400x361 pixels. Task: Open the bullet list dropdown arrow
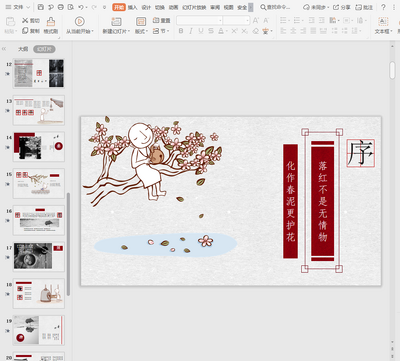[x=289, y=21]
